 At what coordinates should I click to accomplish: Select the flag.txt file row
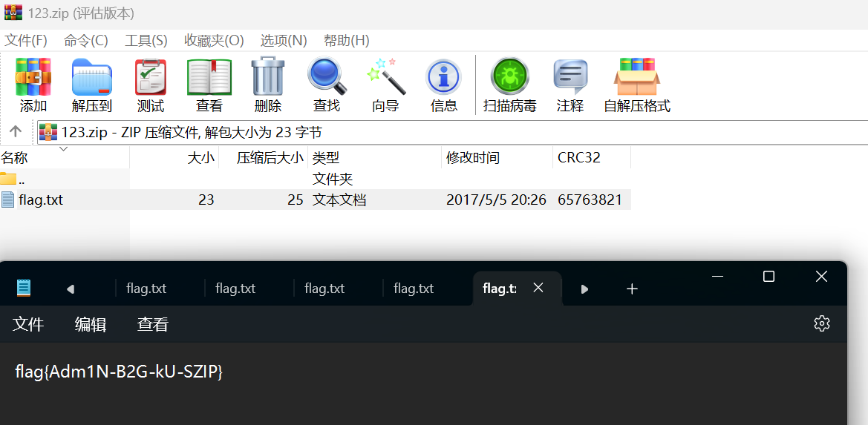pos(316,200)
